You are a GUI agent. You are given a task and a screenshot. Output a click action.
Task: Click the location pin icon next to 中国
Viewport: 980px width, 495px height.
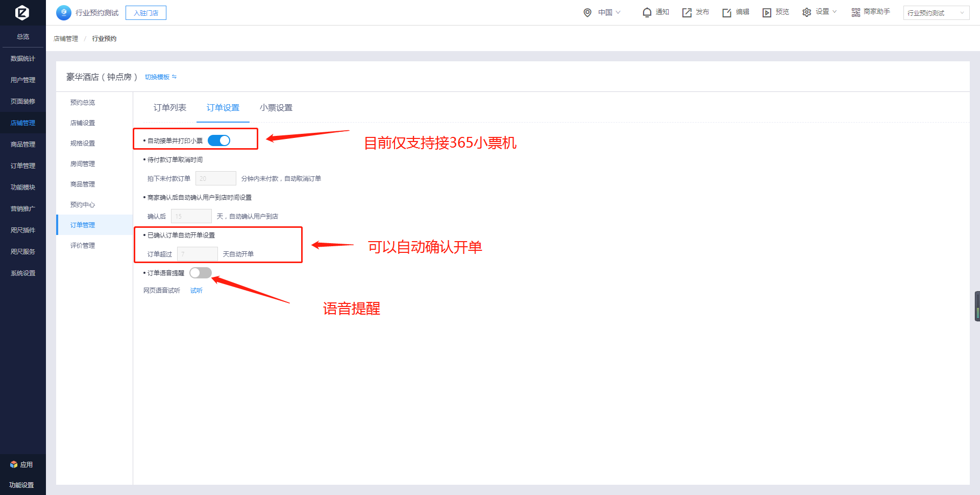coord(587,12)
